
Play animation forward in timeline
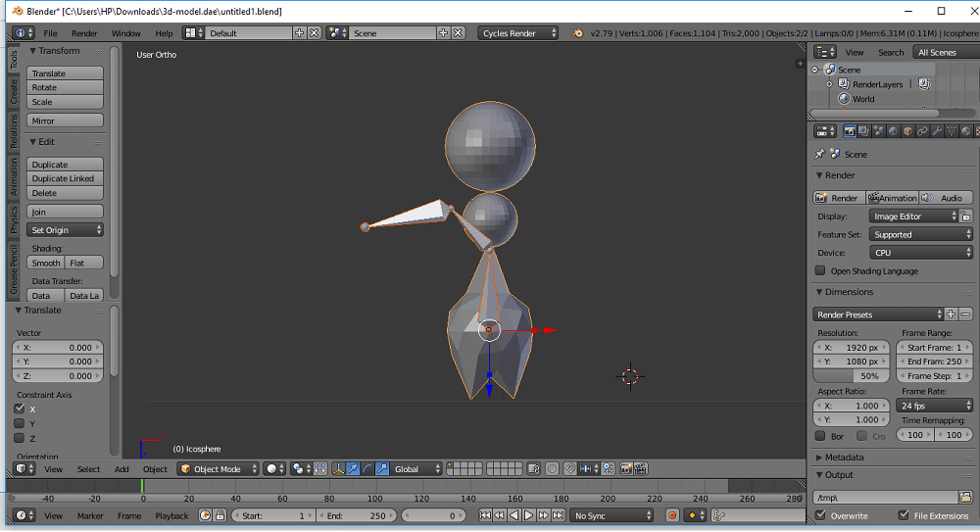[529, 515]
